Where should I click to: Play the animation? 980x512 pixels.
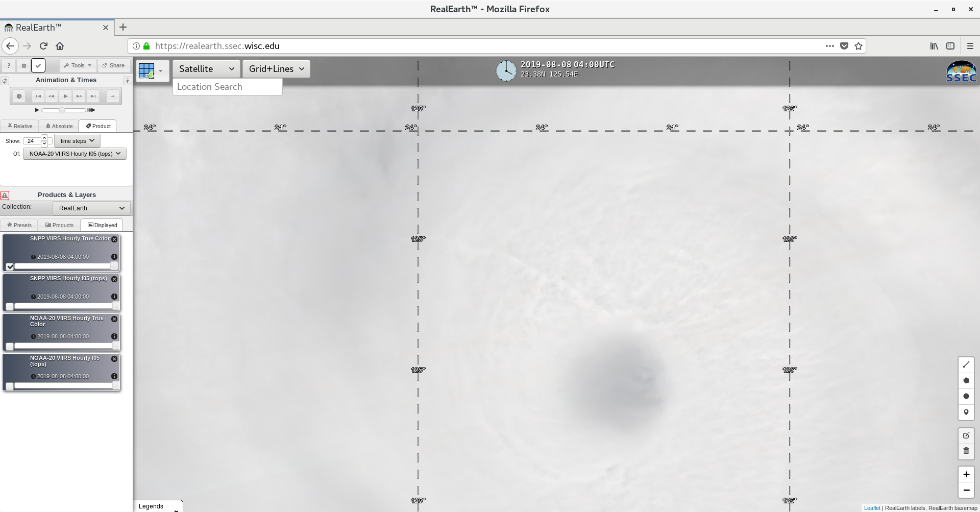tap(65, 96)
